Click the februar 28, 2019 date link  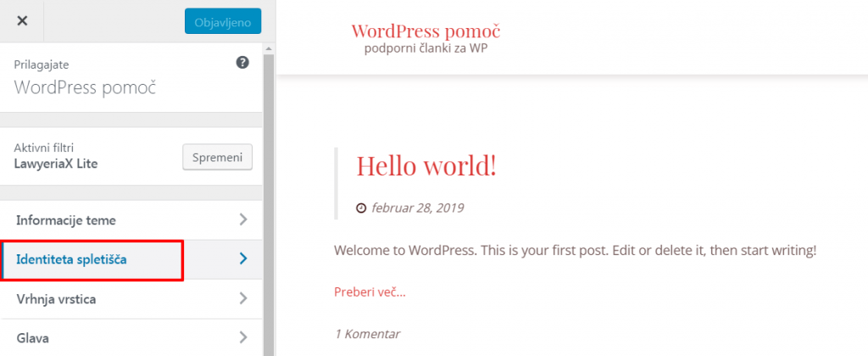coord(417,209)
